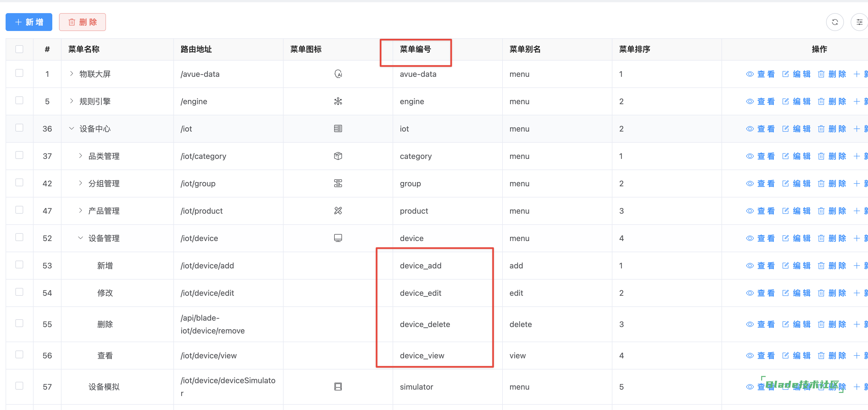Click the 菜单排序 column header
The image size is (868, 410).
(x=634, y=49)
